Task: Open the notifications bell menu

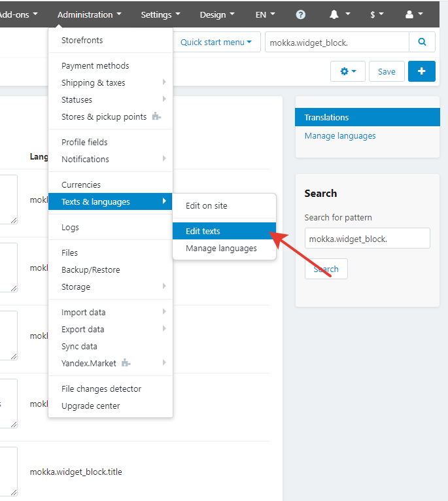Action: (x=339, y=14)
